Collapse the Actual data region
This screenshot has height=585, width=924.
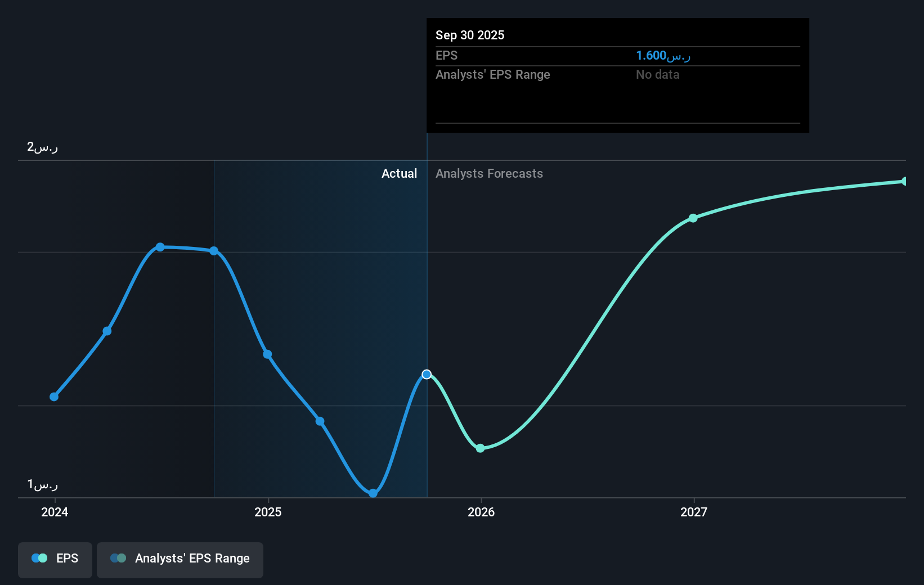click(399, 173)
